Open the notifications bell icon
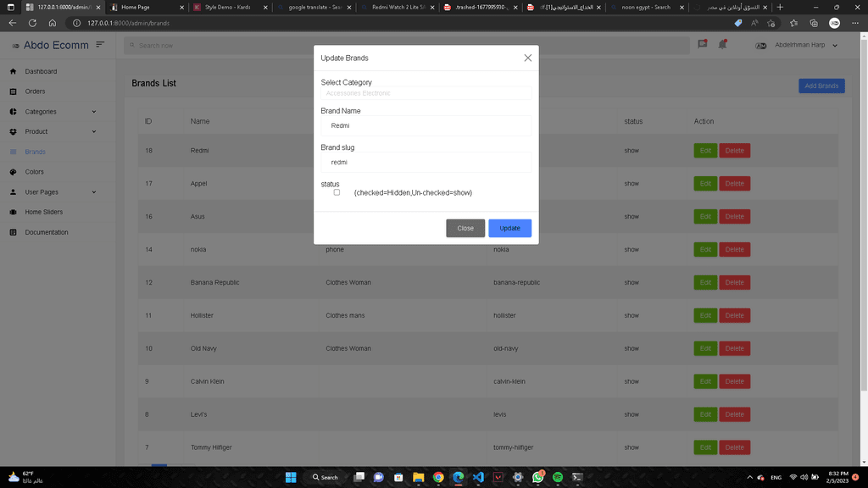Image resolution: width=868 pixels, height=488 pixels. click(x=722, y=44)
